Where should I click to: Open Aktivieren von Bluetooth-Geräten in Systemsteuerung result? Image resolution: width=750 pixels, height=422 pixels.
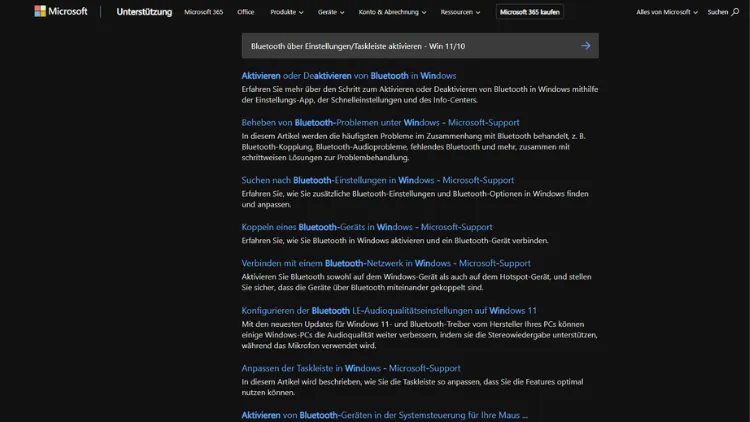pos(384,415)
